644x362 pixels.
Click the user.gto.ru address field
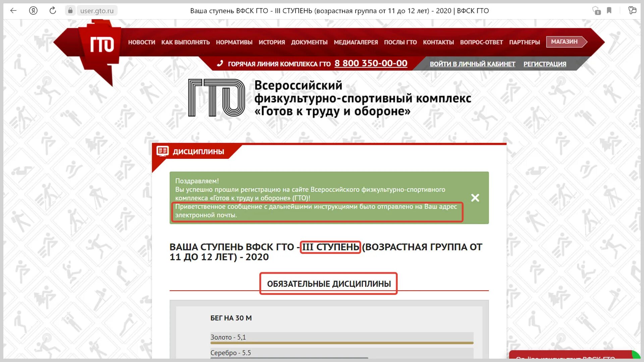(97, 11)
